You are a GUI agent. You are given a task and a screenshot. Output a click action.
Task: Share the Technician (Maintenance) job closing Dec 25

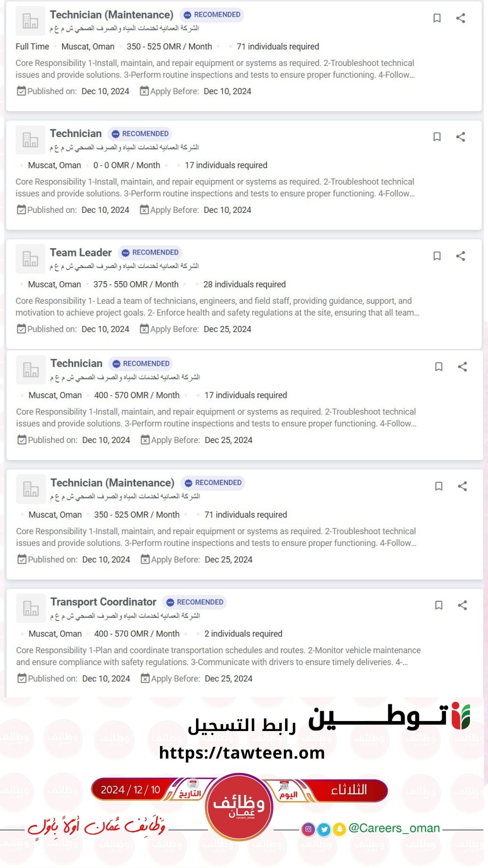pos(462,486)
